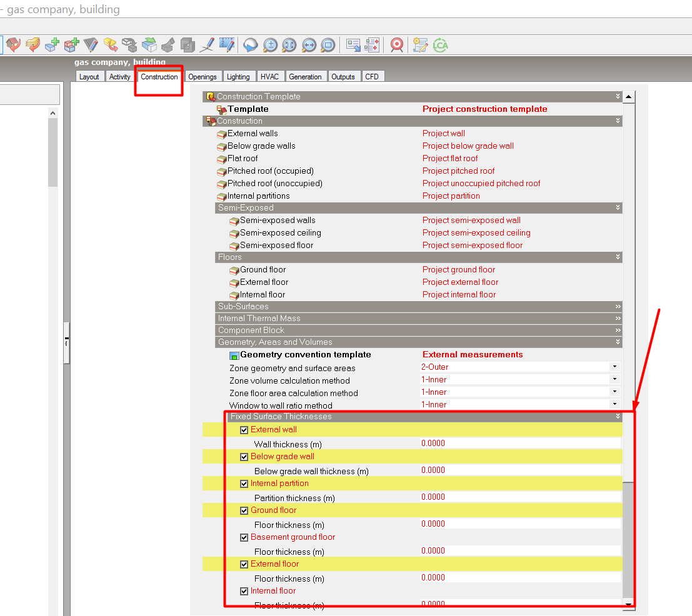
Task: Click the zoom-window magnifier icon
Action: coord(328,45)
